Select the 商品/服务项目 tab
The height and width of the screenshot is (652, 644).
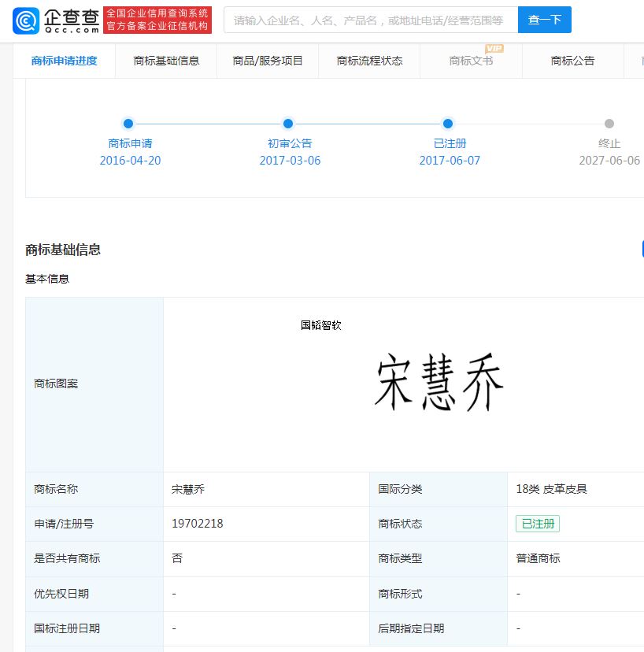(x=268, y=61)
